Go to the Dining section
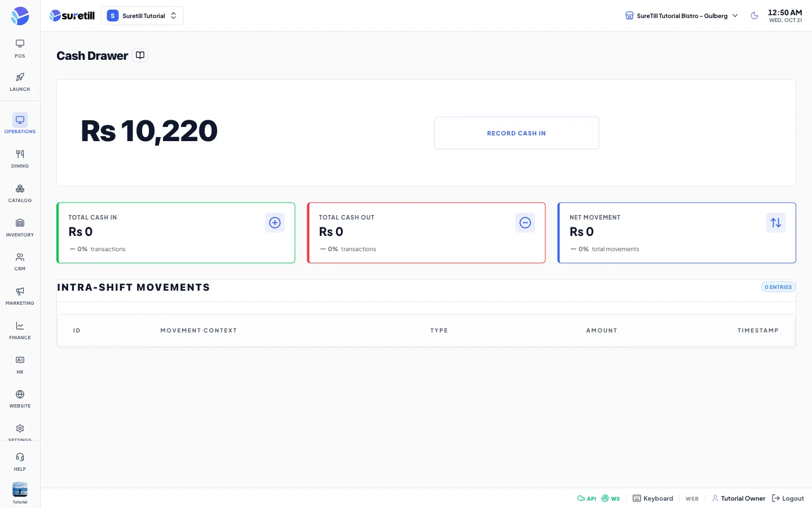The width and height of the screenshot is (812, 508). (x=20, y=159)
